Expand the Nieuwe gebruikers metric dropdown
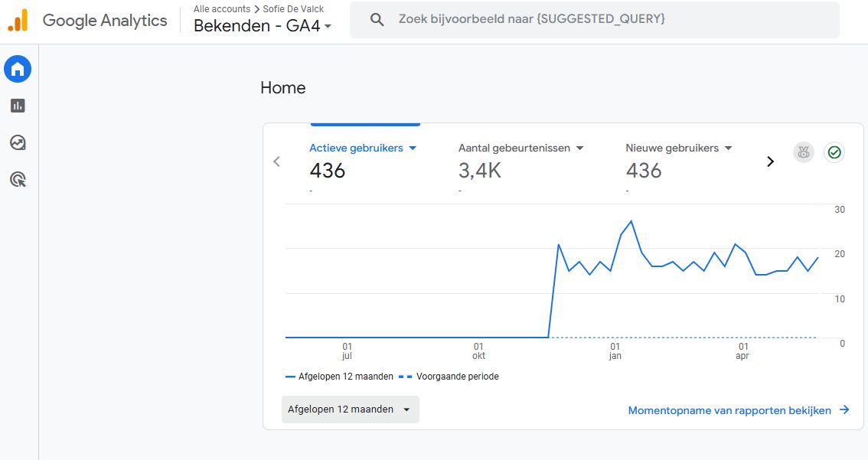 [729, 148]
